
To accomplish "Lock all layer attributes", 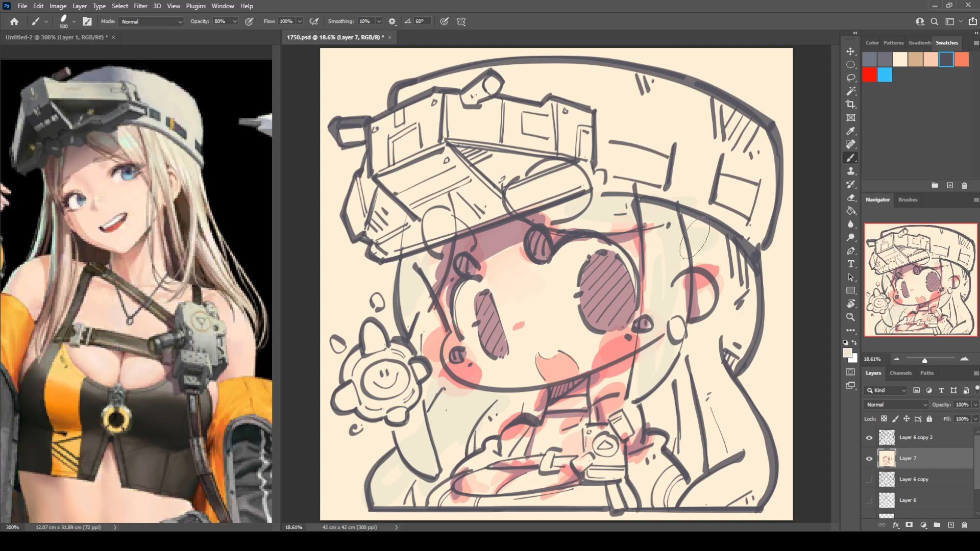I will [x=929, y=419].
